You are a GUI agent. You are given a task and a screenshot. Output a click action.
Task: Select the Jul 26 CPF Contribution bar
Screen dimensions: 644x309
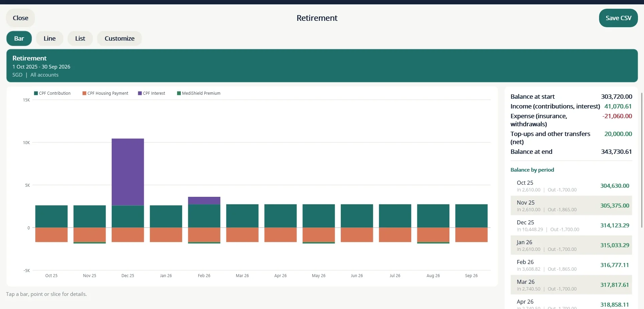(395, 216)
